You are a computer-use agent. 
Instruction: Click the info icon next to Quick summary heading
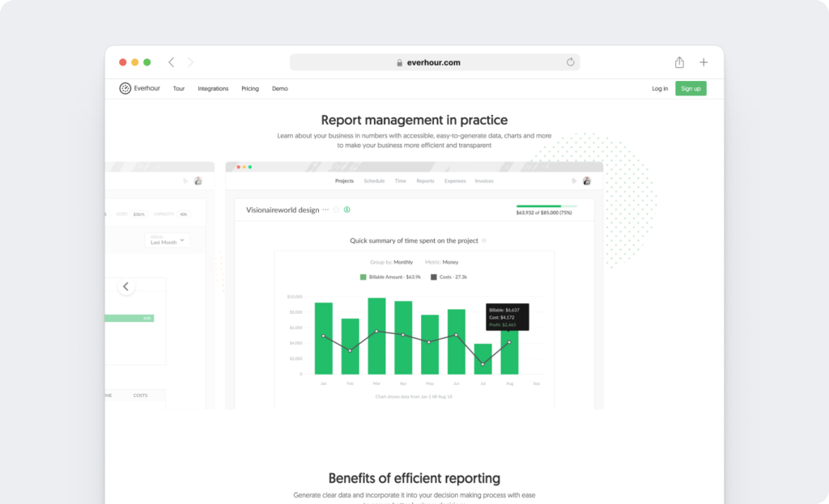pos(485,240)
